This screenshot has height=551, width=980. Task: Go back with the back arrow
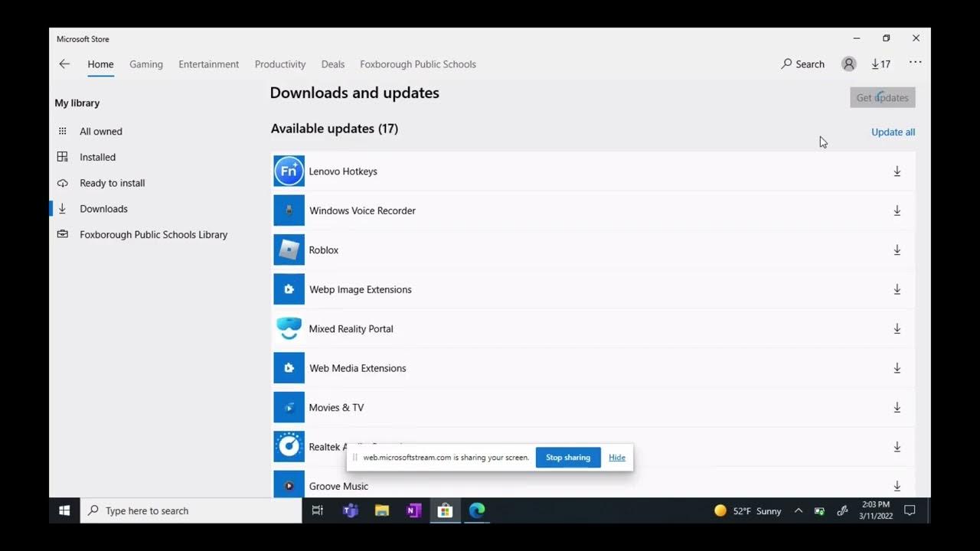[x=64, y=64]
